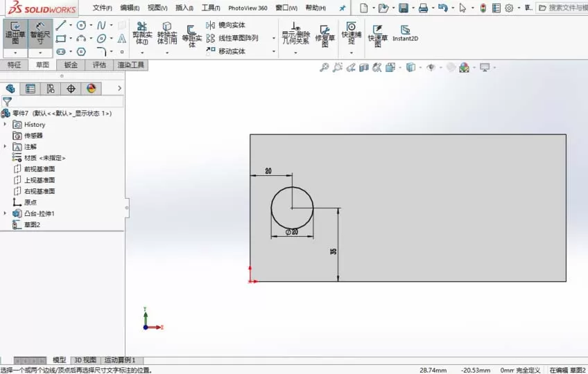Open dropdown arrow under 快速捕捉
The width and height of the screenshot is (588, 374).
coord(352,53)
